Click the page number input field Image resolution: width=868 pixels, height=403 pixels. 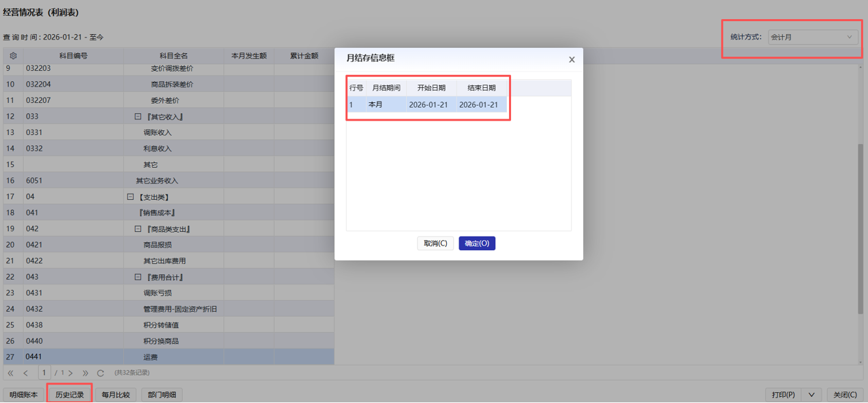(44, 373)
